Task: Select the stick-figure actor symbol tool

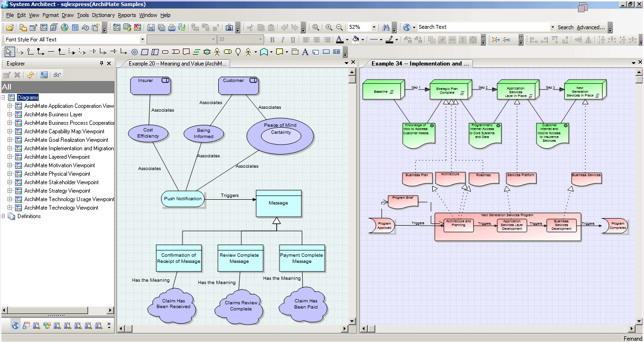Action: click(x=217, y=52)
